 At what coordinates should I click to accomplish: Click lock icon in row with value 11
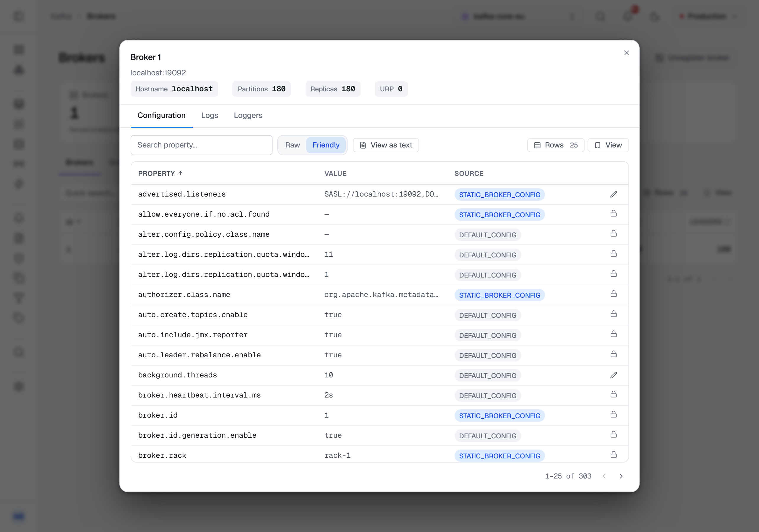pos(613,254)
